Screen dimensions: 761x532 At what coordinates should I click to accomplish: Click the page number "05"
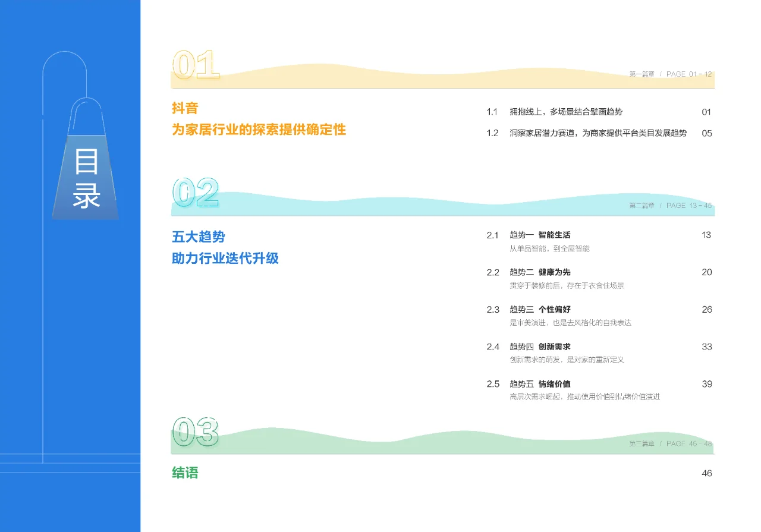[x=706, y=133]
